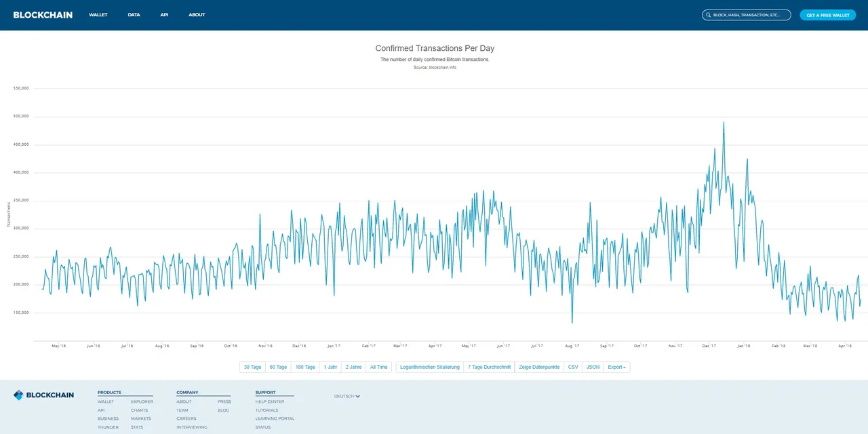Open footer Team link
Viewport: 868px width, 434px height.
click(182, 410)
